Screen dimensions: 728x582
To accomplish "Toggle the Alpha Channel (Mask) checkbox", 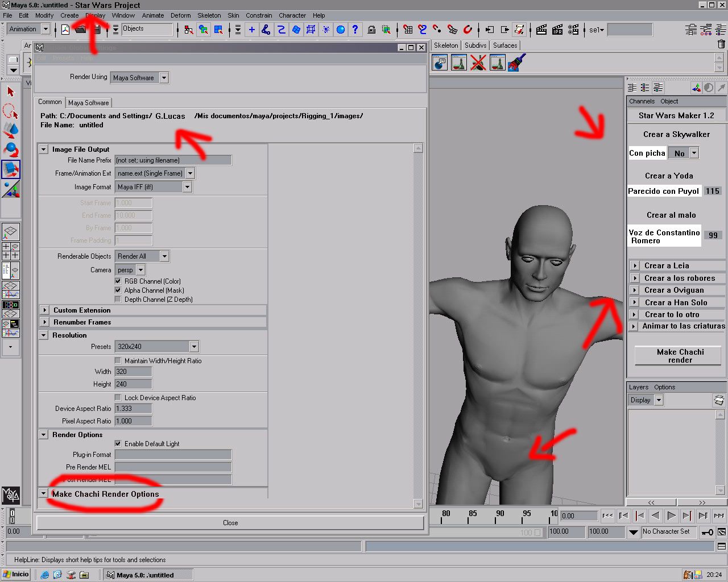I will coord(118,290).
